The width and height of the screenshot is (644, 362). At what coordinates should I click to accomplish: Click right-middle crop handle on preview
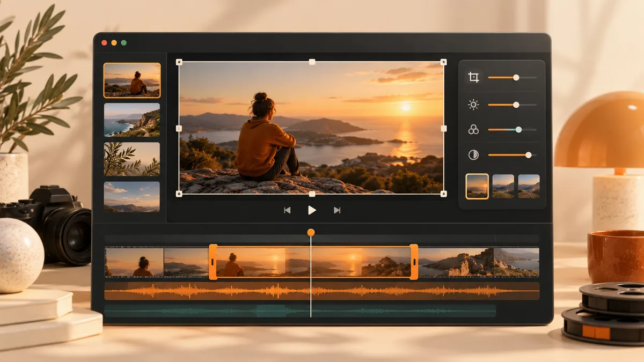(x=443, y=129)
